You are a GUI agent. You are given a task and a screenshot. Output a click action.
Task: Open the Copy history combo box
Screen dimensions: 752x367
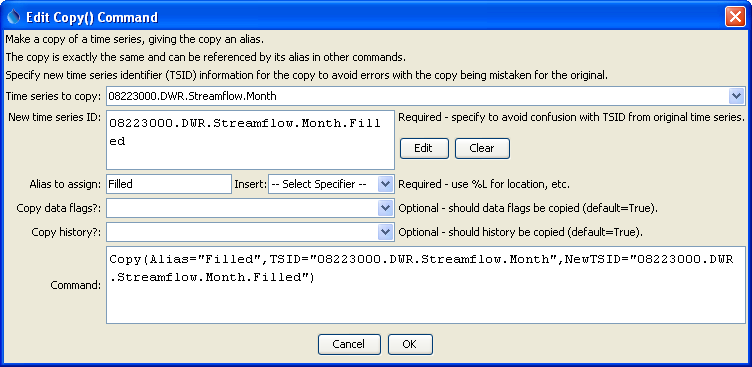[x=250, y=232]
